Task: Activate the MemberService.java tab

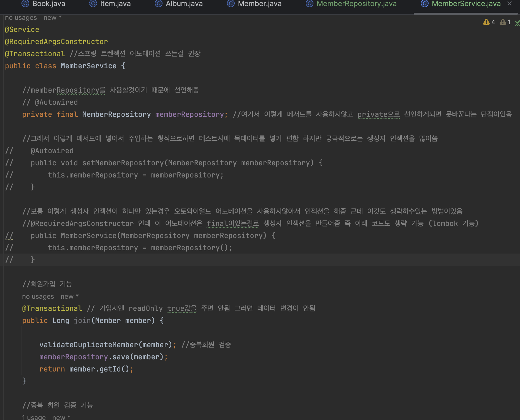Action: click(466, 4)
